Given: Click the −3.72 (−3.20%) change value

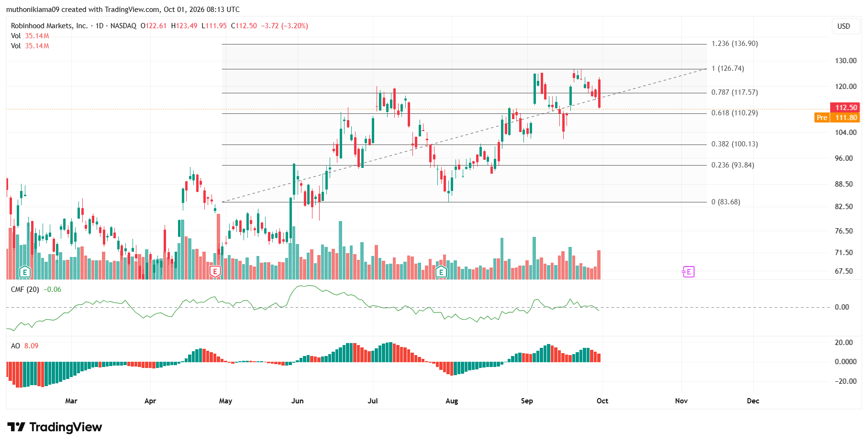Looking at the screenshot, I should (285, 26).
